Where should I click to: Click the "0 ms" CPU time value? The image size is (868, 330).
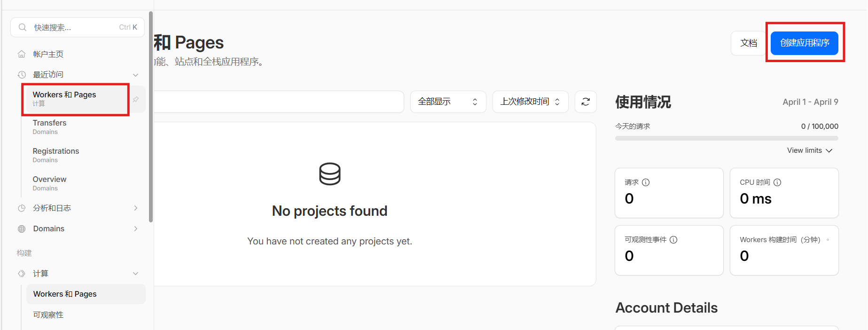756,199
